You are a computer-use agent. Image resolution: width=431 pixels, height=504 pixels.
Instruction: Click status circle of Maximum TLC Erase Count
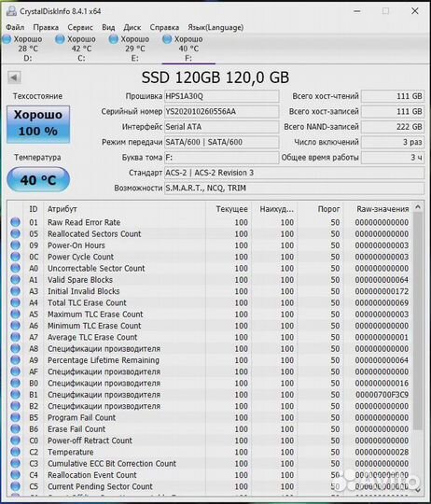[x=15, y=314]
